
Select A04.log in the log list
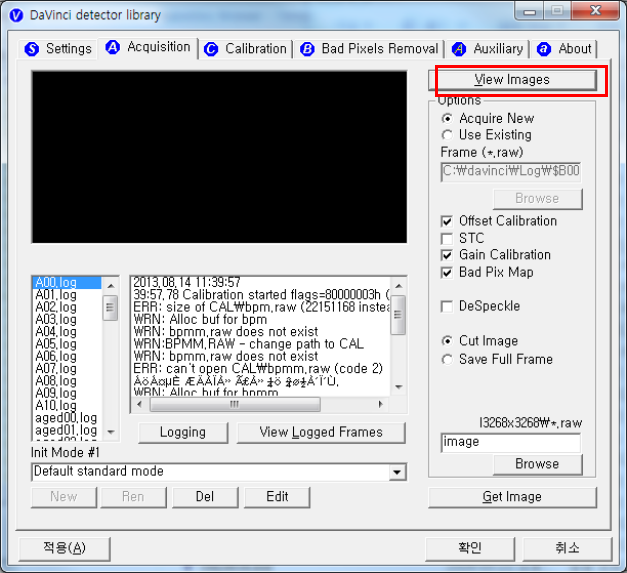[66, 332]
